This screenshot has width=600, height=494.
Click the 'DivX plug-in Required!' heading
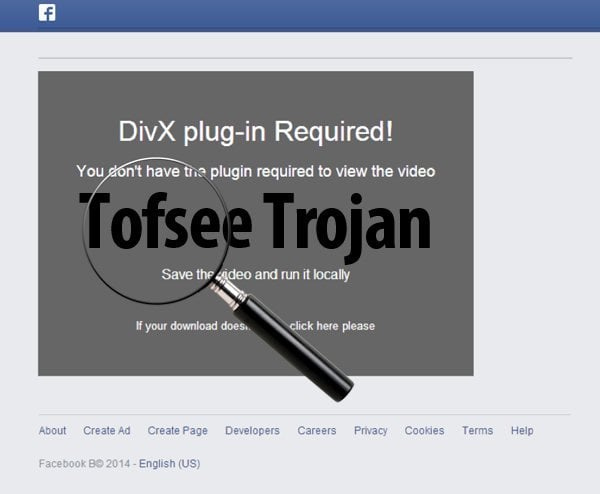click(x=256, y=132)
